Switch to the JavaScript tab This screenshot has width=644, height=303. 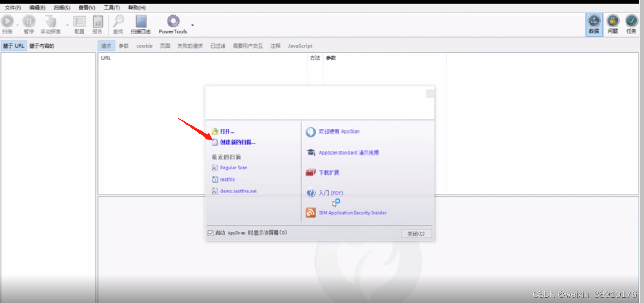pyautogui.click(x=300, y=46)
